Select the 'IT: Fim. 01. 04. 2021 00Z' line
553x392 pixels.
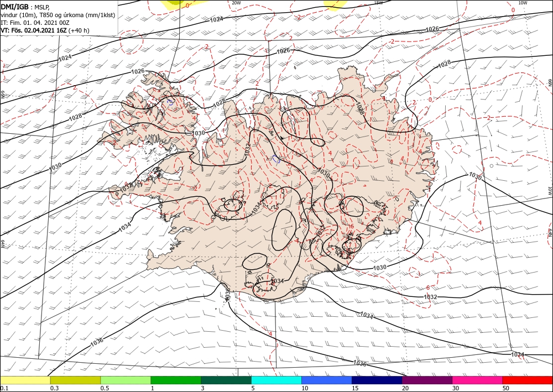pyautogui.click(x=35, y=23)
